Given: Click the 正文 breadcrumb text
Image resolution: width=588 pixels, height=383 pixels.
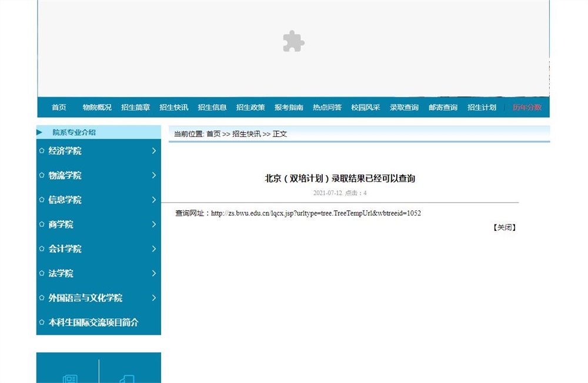Looking at the screenshot, I should pyautogui.click(x=280, y=134).
